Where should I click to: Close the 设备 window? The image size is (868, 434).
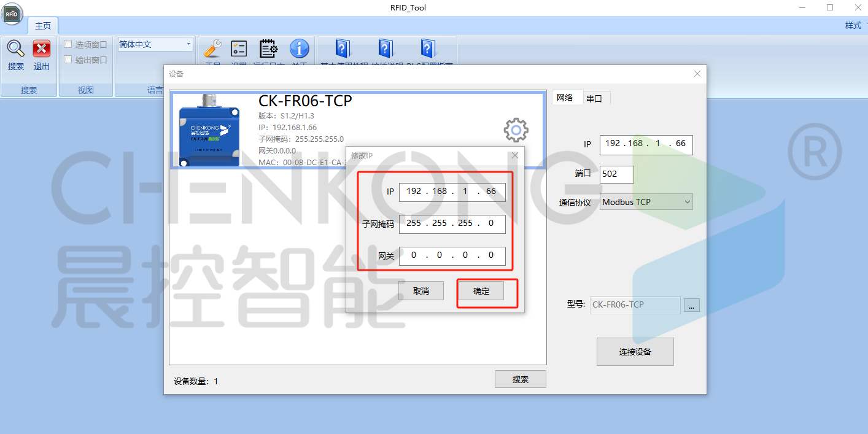(697, 74)
